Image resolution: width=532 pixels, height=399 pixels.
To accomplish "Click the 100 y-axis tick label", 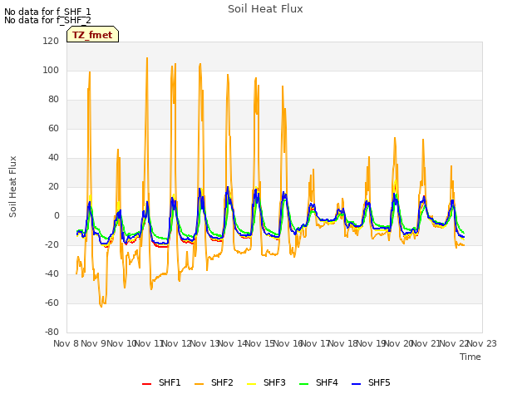I will tap(51, 70).
